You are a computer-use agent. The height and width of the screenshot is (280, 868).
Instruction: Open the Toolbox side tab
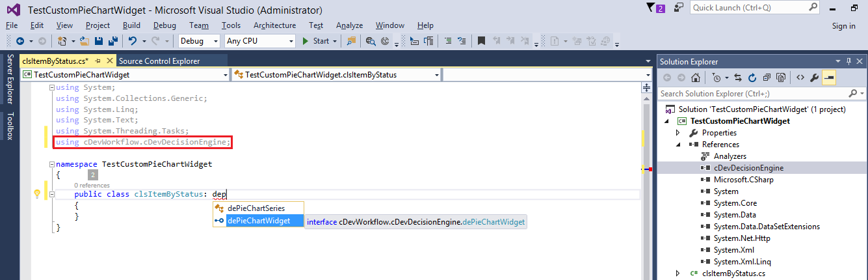coord(10,127)
